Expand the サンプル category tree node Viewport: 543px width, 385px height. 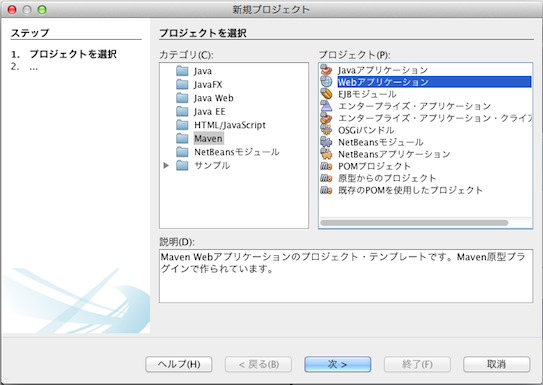point(166,165)
